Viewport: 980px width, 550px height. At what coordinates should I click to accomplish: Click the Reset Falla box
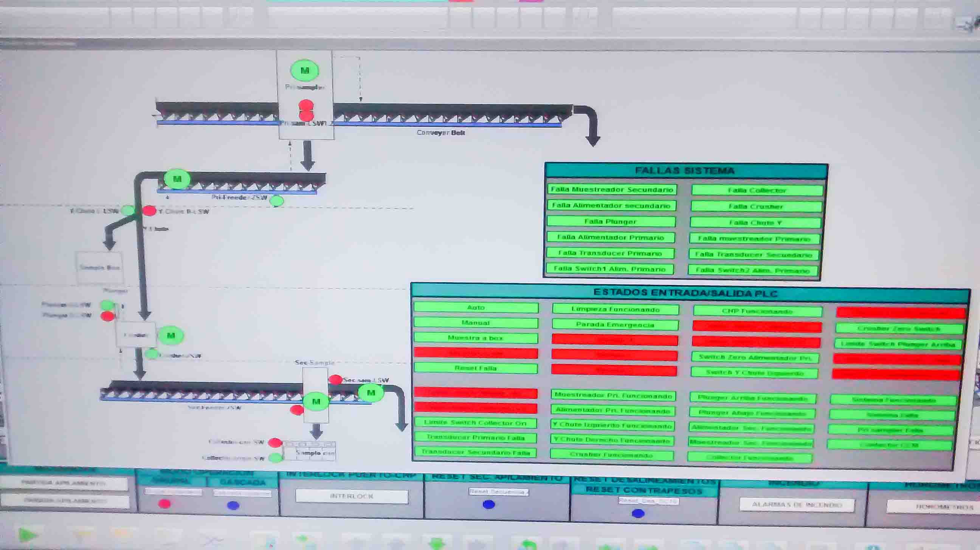tap(476, 368)
